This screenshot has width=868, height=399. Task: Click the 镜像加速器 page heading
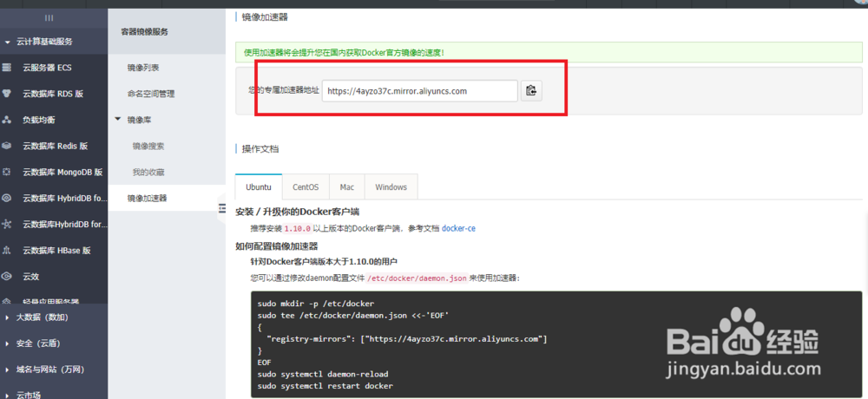coord(265,17)
